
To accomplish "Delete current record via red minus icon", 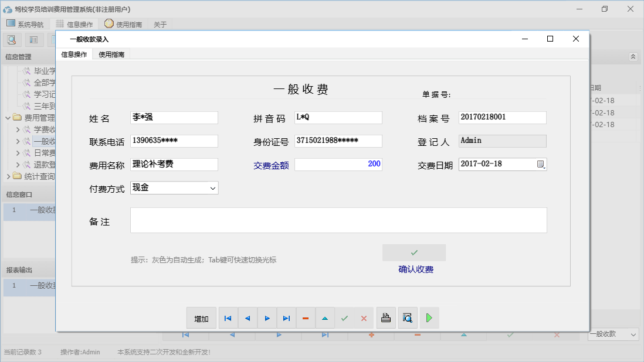I will click(x=306, y=317).
